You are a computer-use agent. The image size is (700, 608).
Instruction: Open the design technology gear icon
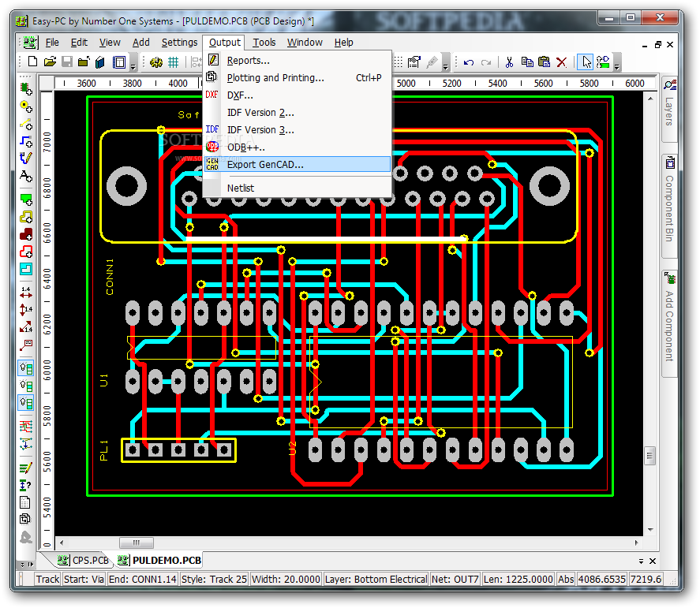[155, 62]
